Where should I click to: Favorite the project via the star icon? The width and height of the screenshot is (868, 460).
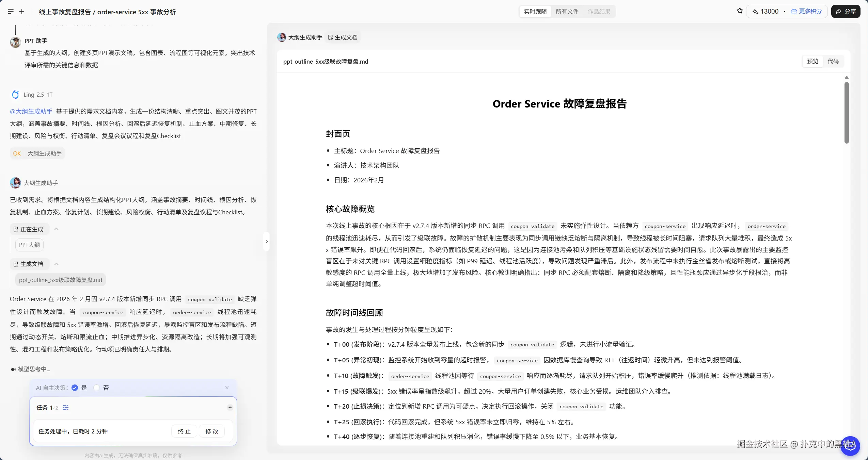(x=740, y=11)
